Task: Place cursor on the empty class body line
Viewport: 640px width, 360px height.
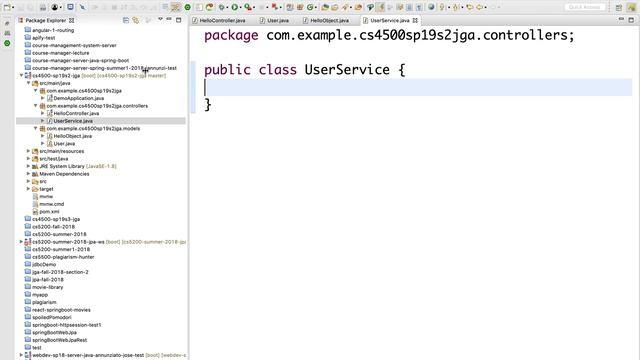Action: click(418, 87)
